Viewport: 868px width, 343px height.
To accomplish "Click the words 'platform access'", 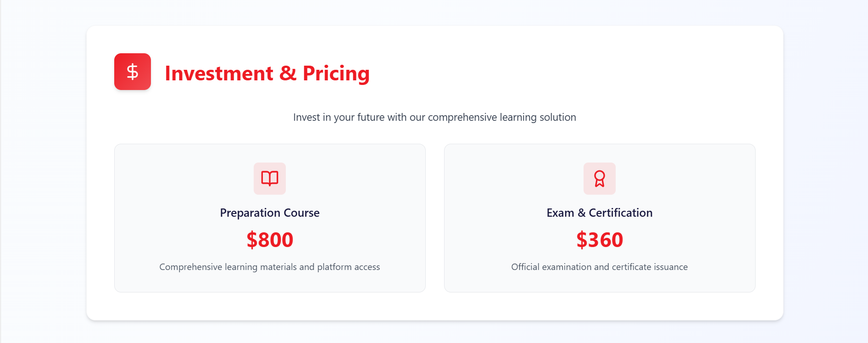I will pyautogui.click(x=348, y=267).
